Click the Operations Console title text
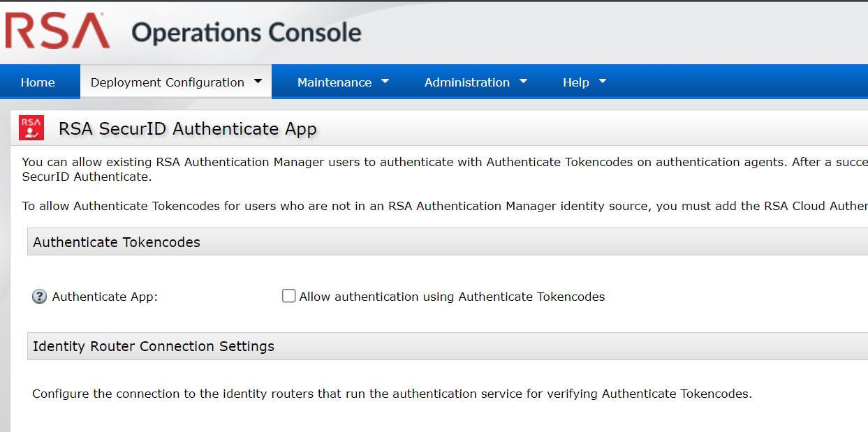Viewport: 868px width, 432px height. (x=247, y=33)
